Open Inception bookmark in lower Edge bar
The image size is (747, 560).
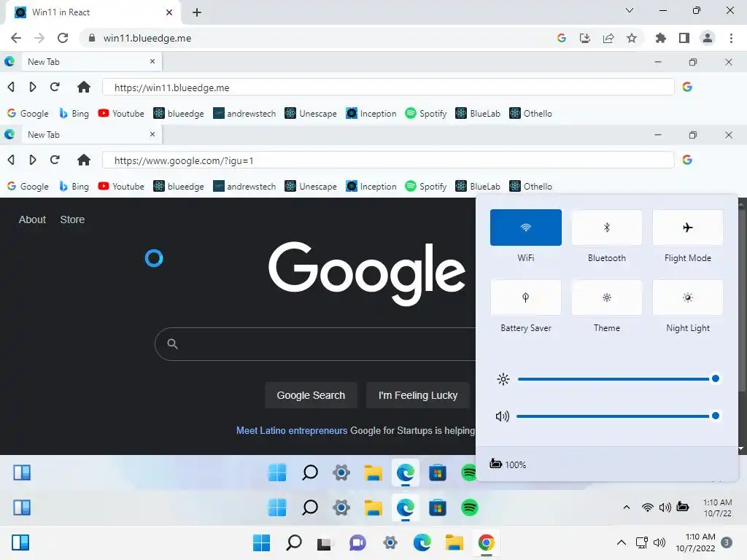click(x=371, y=186)
